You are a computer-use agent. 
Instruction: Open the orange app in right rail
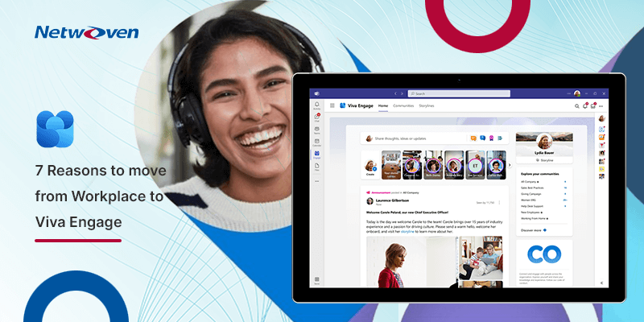click(601, 137)
